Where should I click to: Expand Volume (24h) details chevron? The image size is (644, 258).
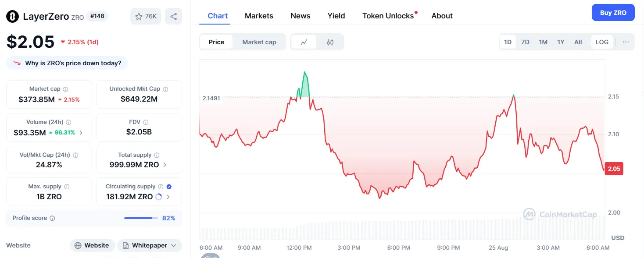[x=81, y=133]
